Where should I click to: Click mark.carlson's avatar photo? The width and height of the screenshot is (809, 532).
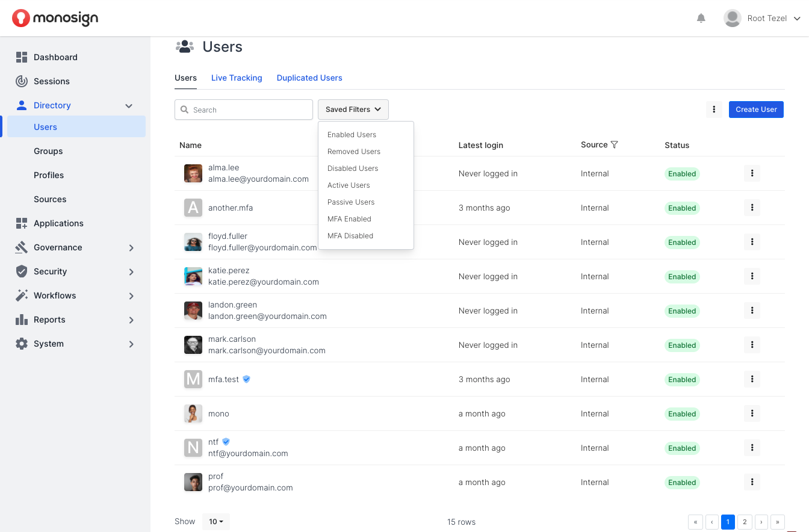pyautogui.click(x=193, y=345)
